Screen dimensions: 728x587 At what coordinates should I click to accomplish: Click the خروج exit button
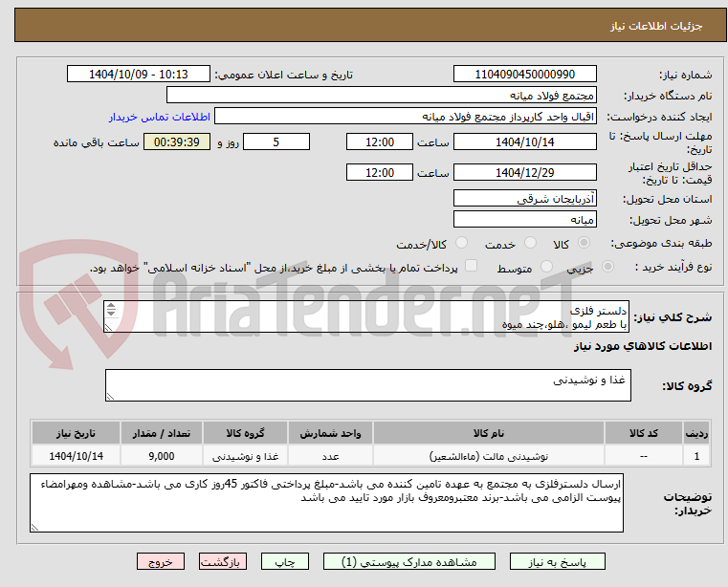(160, 561)
